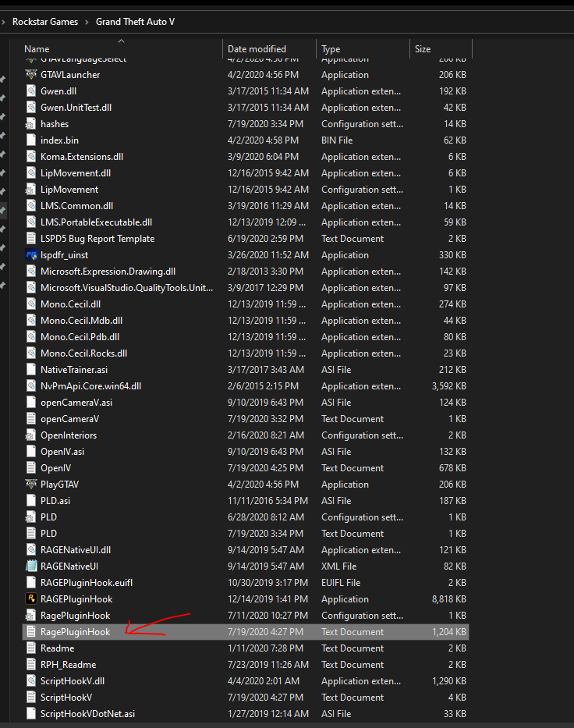This screenshot has width=574, height=728.
Task: Click the index.bin file icon
Action: 31,140
